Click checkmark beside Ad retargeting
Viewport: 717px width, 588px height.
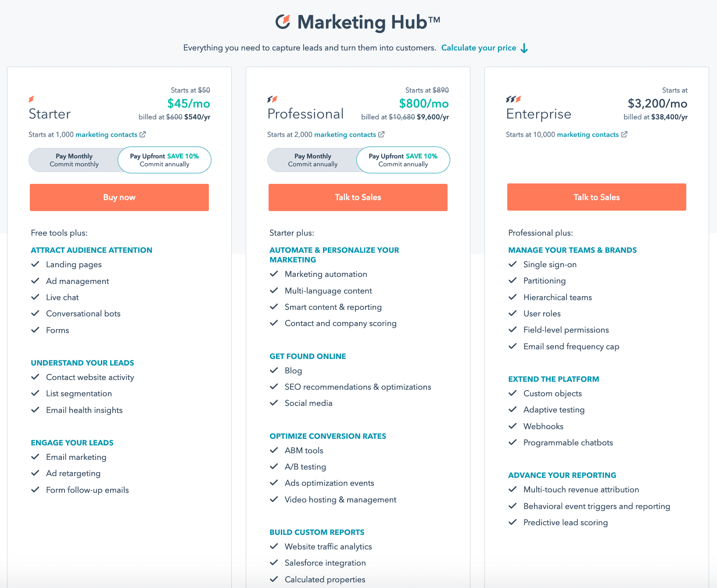[x=35, y=473]
